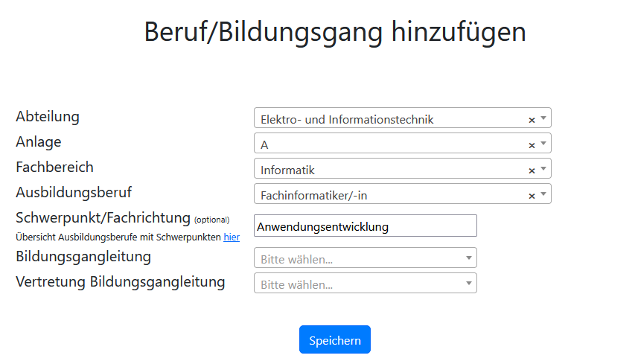Clear the Fachbereich selection with the x icon
The height and width of the screenshot is (364, 638).
pos(532,170)
